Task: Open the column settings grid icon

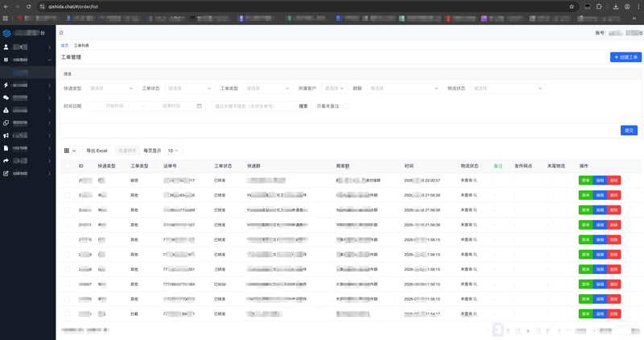Action: tap(70, 151)
